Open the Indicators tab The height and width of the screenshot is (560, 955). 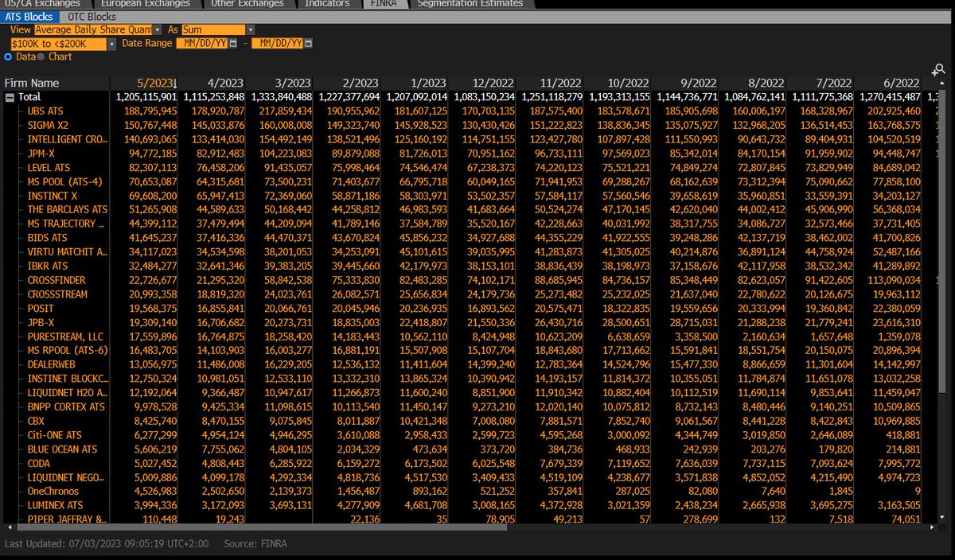(327, 3)
